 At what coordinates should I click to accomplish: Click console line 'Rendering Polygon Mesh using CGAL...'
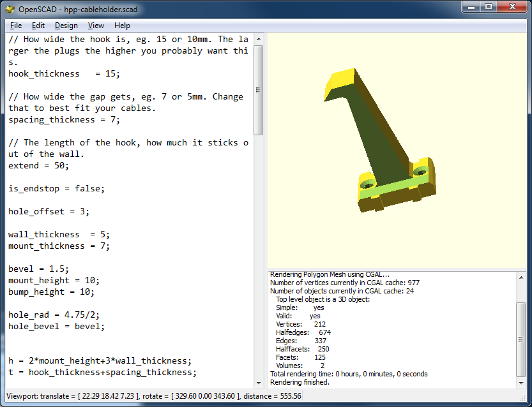330,274
